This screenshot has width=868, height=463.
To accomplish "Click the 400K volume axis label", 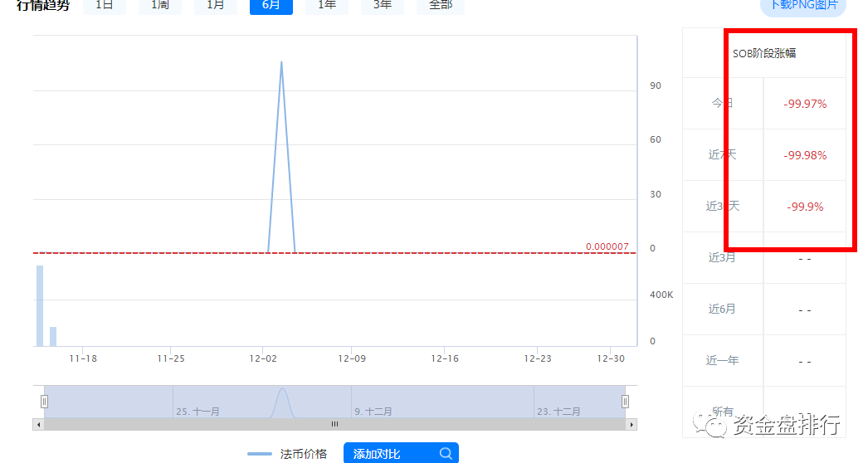I will tap(661, 295).
